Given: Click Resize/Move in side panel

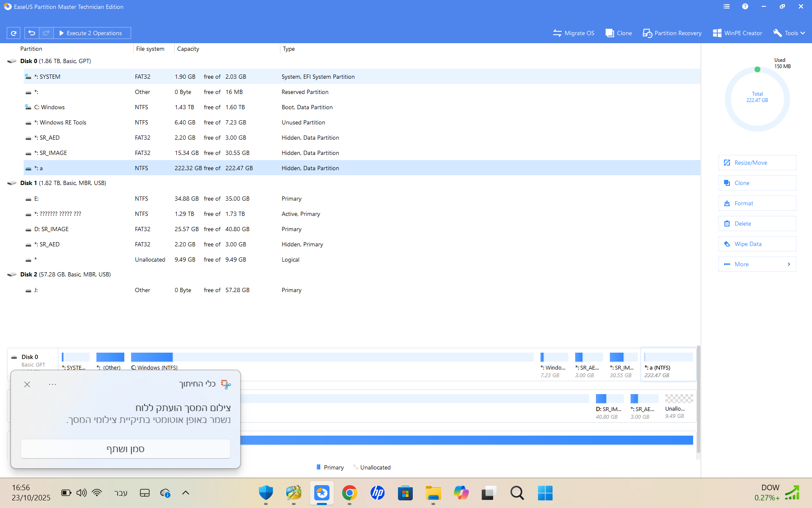Looking at the screenshot, I should click(x=757, y=163).
